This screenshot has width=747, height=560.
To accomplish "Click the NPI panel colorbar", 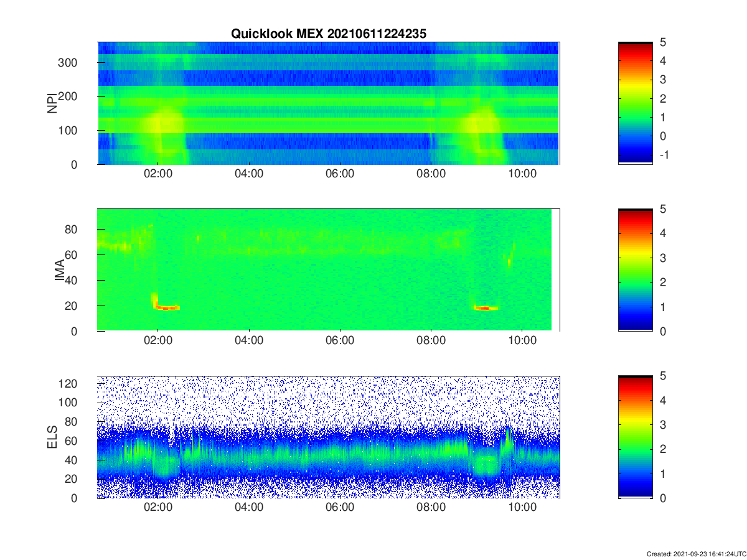I will pos(636,103).
